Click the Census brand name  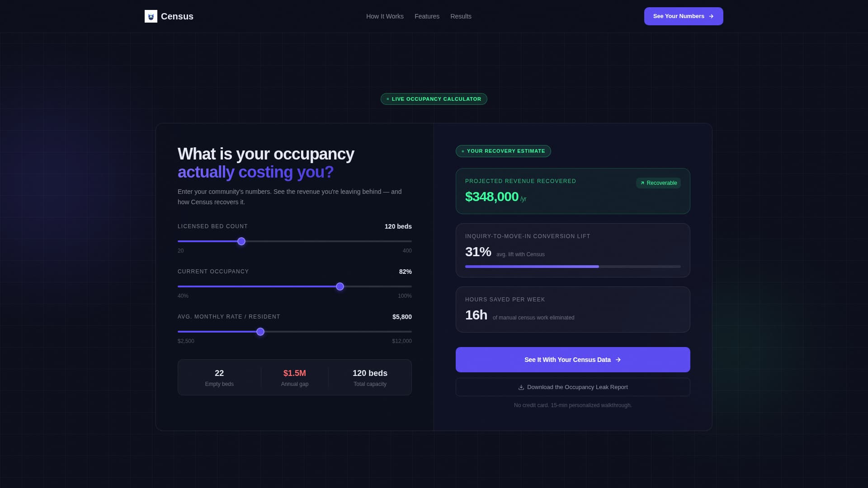(x=177, y=16)
